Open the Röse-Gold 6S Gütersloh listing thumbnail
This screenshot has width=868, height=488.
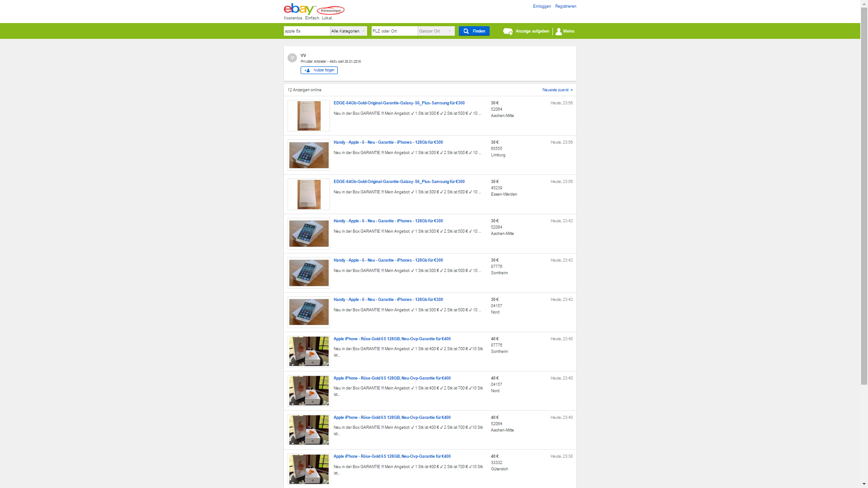pos(309,469)
